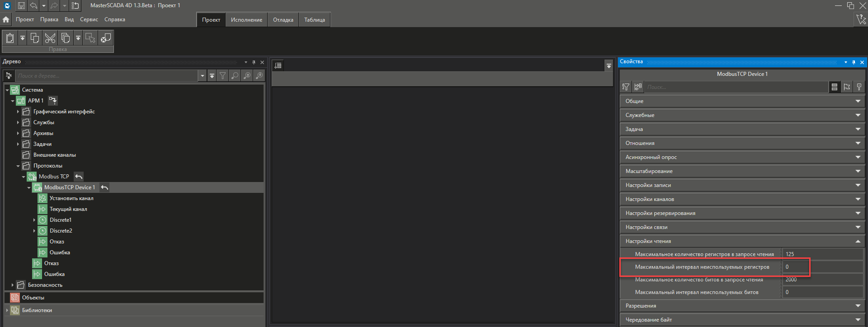The height and width of the screenshot is (327, 868).
Task: Click the tree structure icon beside tree search
Action: (9, 75)
